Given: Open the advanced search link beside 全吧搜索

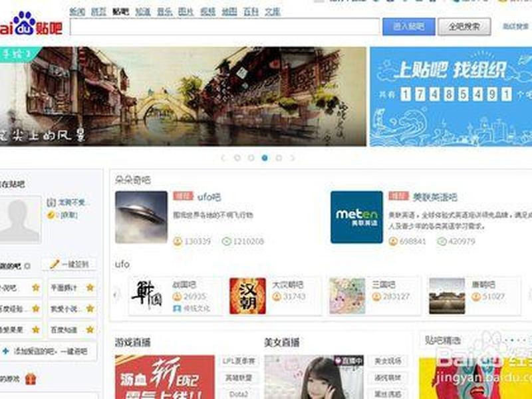Looking at the screenshot, I should 515,27.
